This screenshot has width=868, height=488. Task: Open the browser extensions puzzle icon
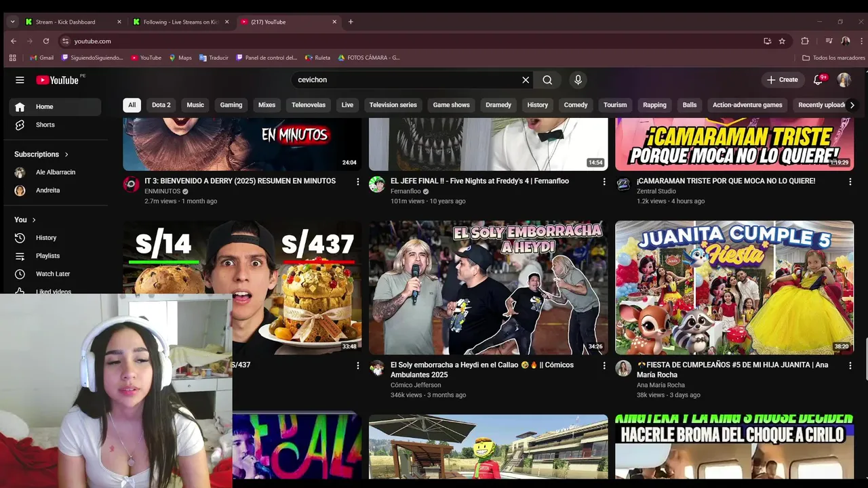(x=805, y=41)
